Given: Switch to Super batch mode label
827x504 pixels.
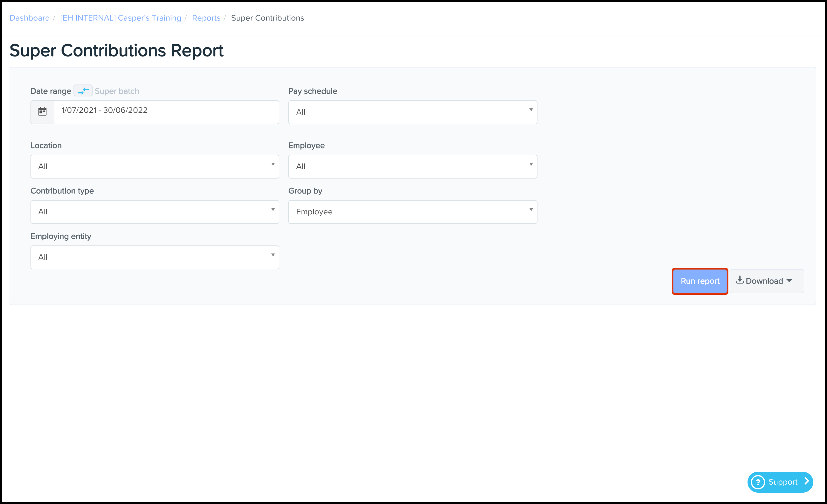Looking at the screenshot, I should 117,91.
